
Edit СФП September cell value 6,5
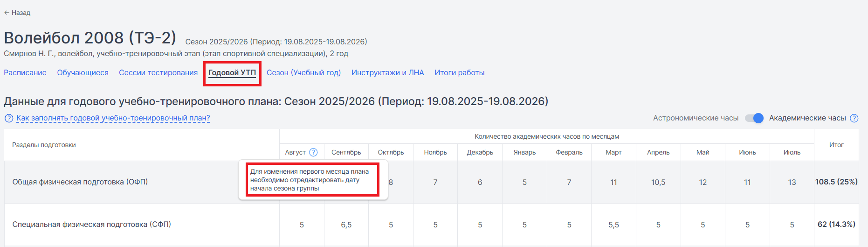346,225
